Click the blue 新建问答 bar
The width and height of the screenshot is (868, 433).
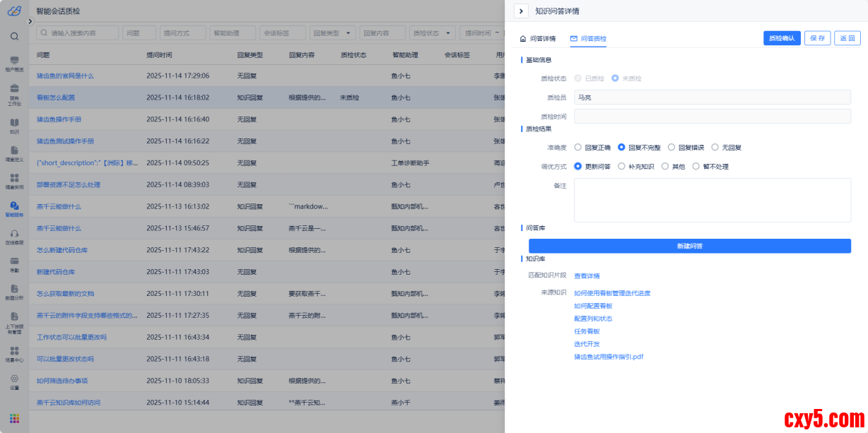[689, 246]
